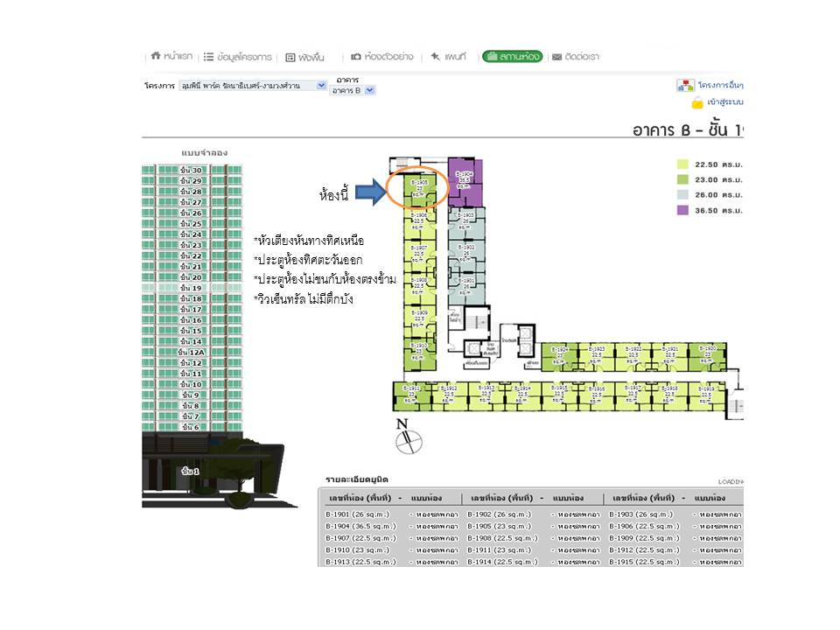Click the yellow login lock icon

[697, 102]
